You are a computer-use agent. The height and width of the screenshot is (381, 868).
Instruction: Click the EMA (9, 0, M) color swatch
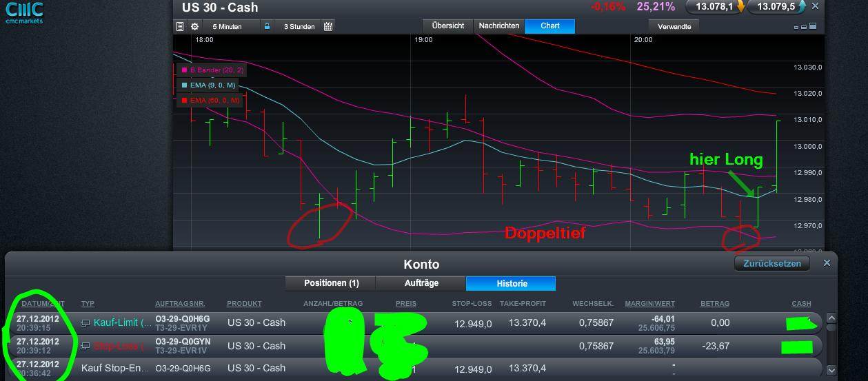click(183, 85)
